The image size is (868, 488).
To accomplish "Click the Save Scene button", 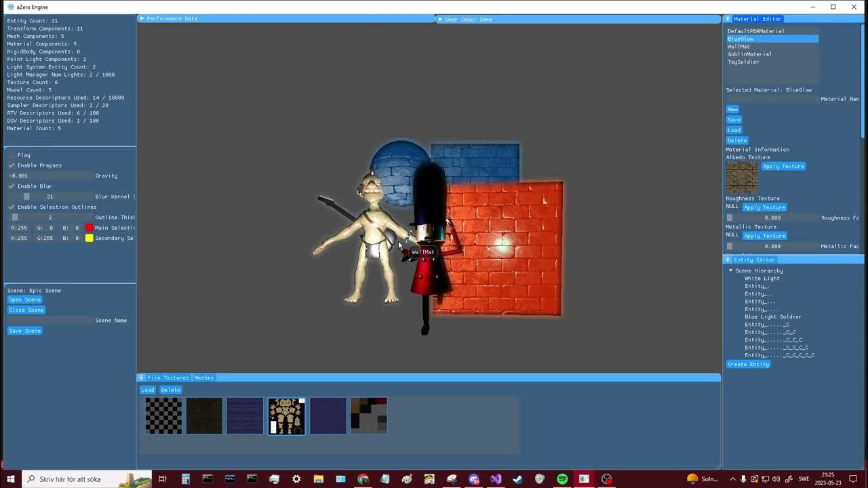I will (25, 331).
